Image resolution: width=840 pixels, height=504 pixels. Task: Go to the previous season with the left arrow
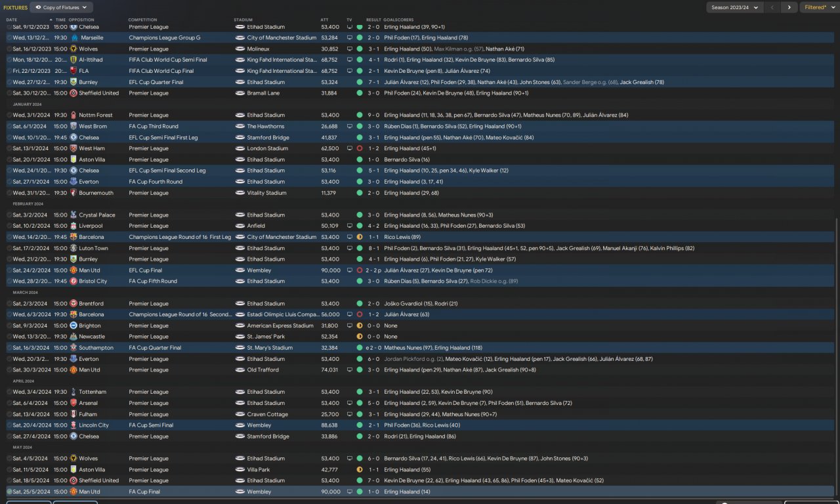tap(772, 7)
